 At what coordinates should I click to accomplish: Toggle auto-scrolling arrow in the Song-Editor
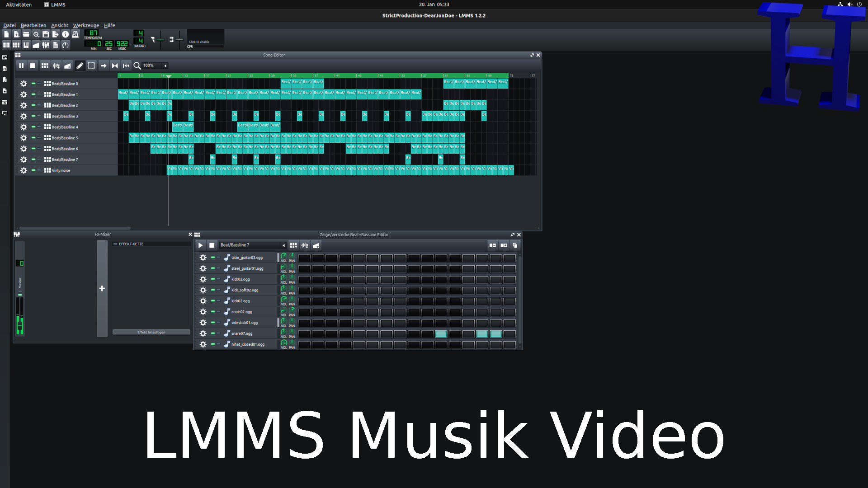[104, 66]
